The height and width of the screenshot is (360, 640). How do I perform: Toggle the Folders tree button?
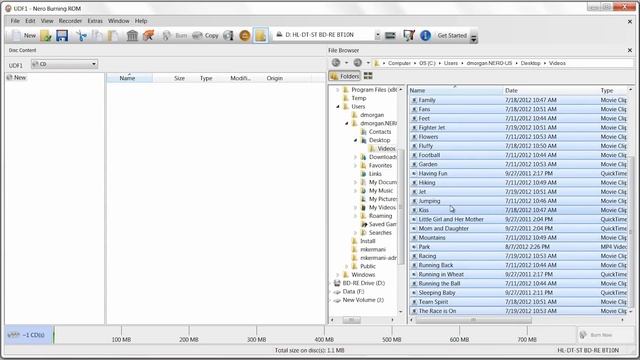click(345, 76)
